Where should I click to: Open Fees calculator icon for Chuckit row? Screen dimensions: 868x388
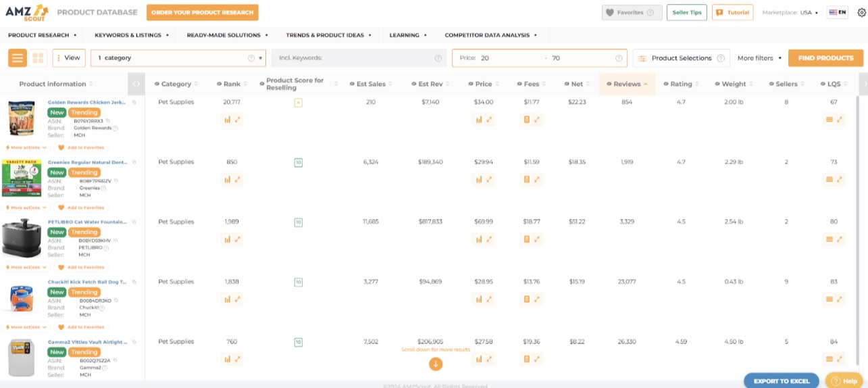(527, 299)
